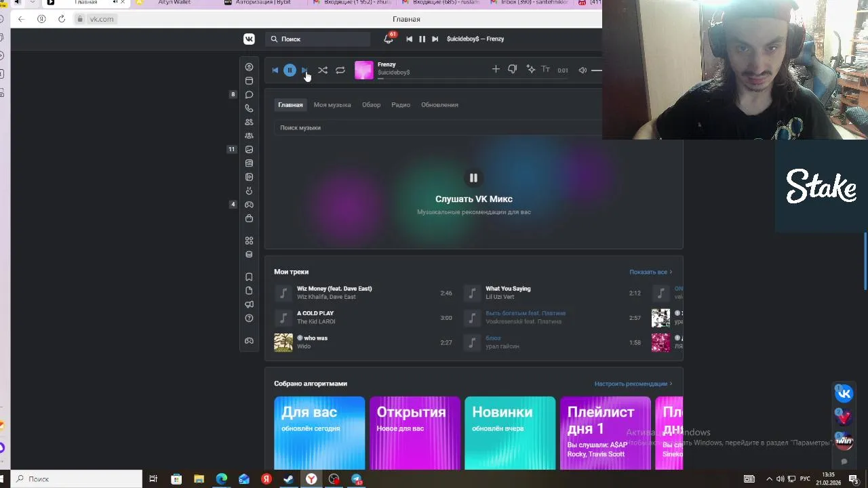Open ads megaphone sidebar icon
This screenshot has height=488, width=868.
[x=249, y=304]
